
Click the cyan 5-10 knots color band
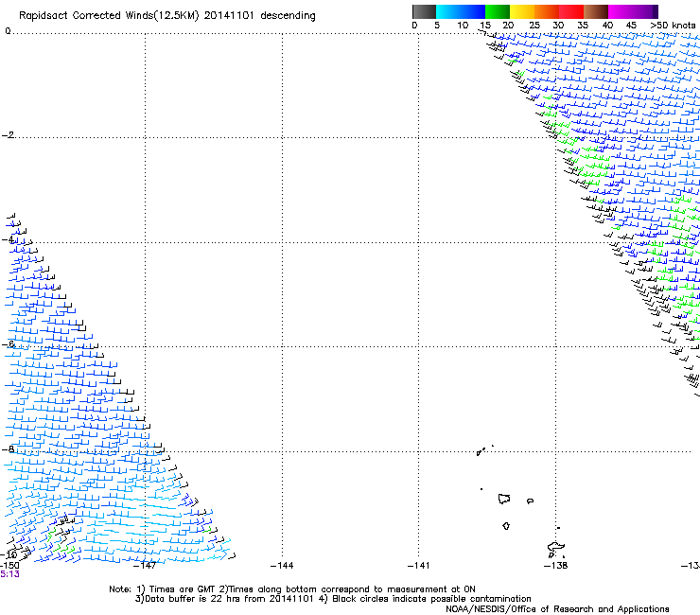pos(448,11)
